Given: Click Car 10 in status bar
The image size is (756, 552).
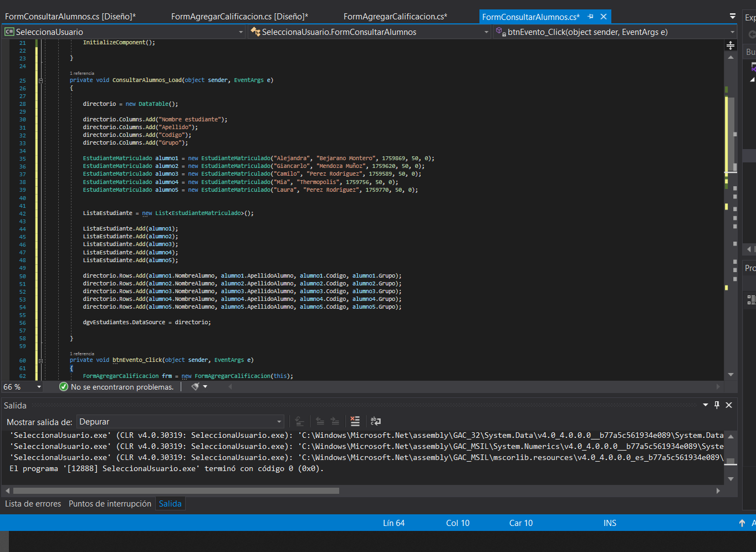Looking at the screenshot, I should tap(521, 523).
